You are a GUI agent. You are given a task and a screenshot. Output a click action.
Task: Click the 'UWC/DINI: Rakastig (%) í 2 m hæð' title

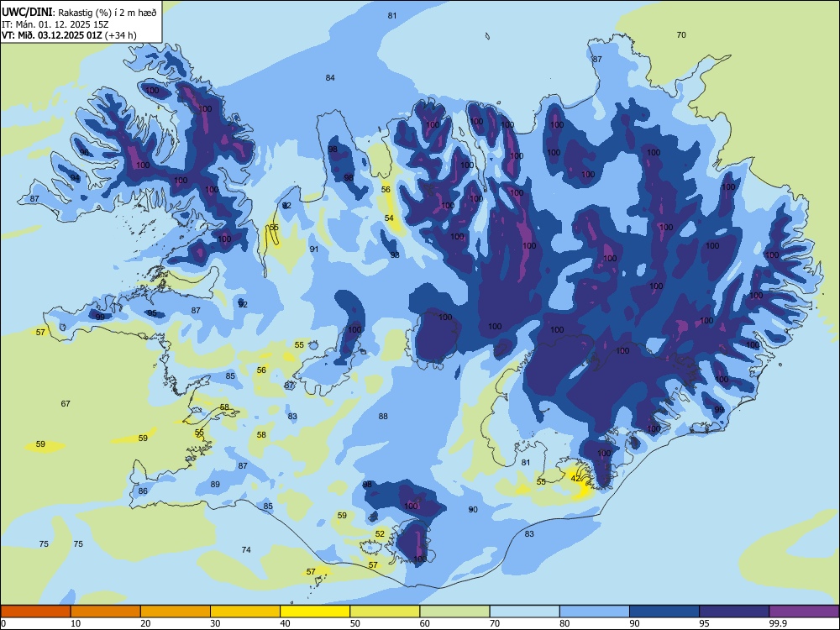[x=79, y=13]
